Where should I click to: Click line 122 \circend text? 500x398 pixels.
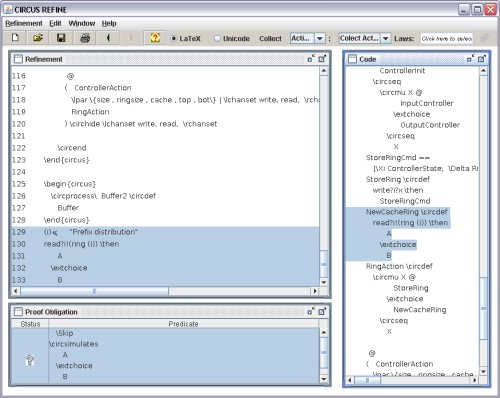(x=72, y=148)
